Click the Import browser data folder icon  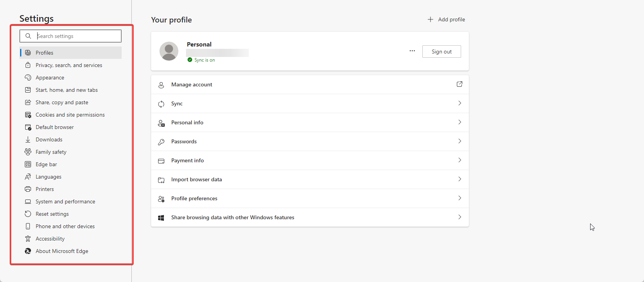point(161,180)
